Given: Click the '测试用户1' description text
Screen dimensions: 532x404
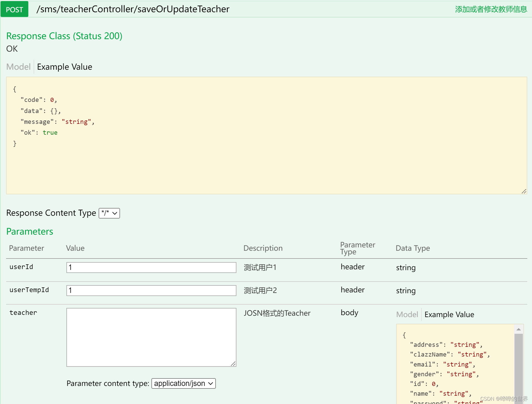Looking at the screenshot, I should click(x=260, y=267).
